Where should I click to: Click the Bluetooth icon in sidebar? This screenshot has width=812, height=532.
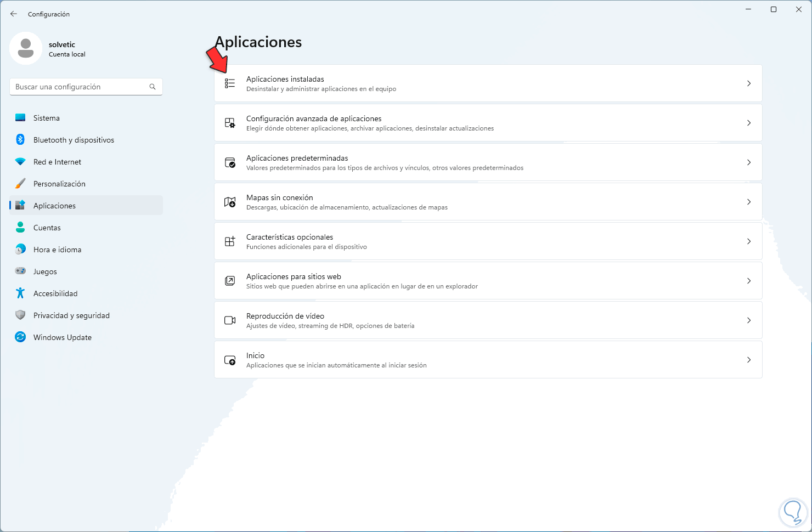click(x=20, y=140)
